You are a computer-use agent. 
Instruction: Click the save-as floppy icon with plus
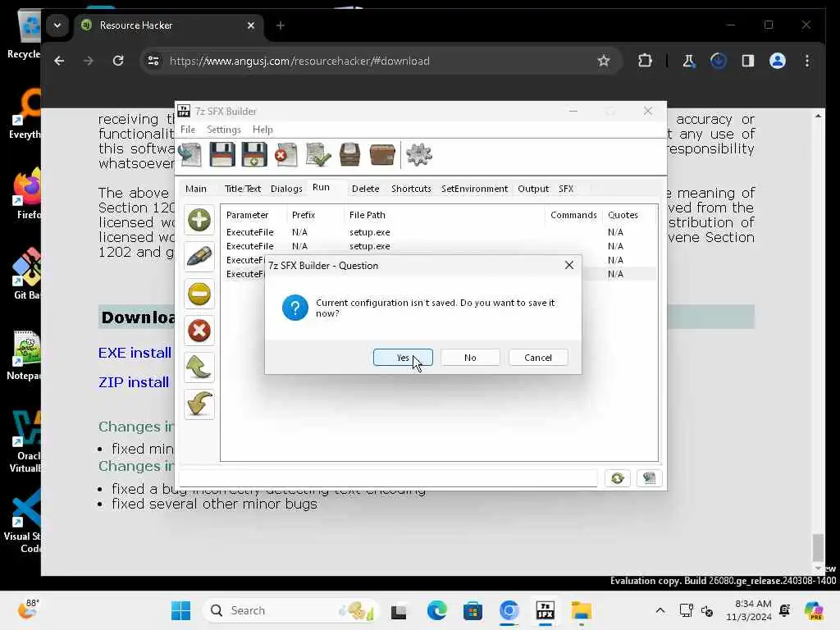tap(254, 155)
